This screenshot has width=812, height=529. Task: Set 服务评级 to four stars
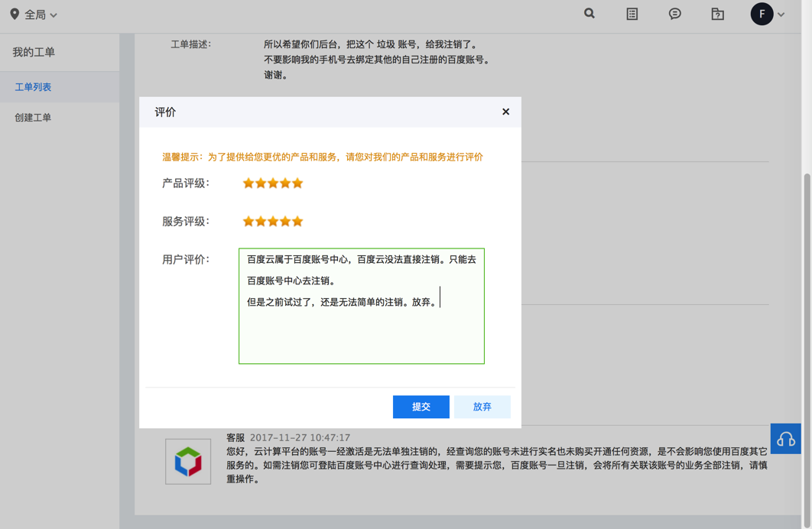tap(285, 222)
